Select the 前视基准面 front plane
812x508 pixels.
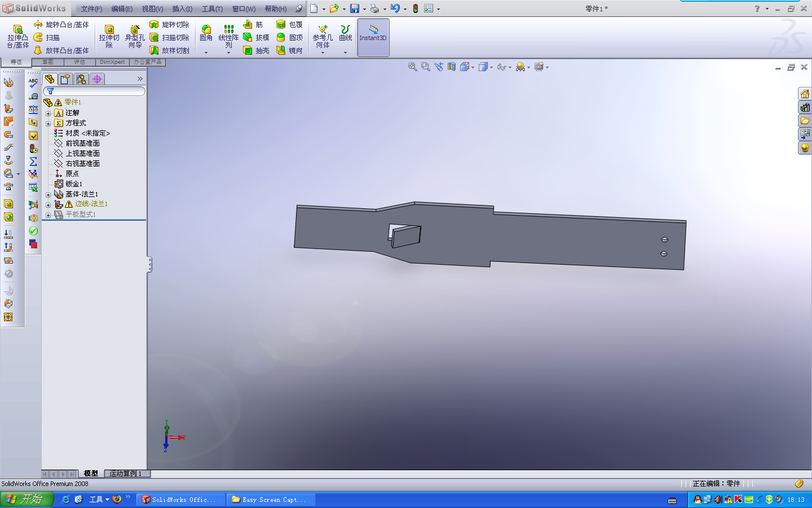pos(77,143)
